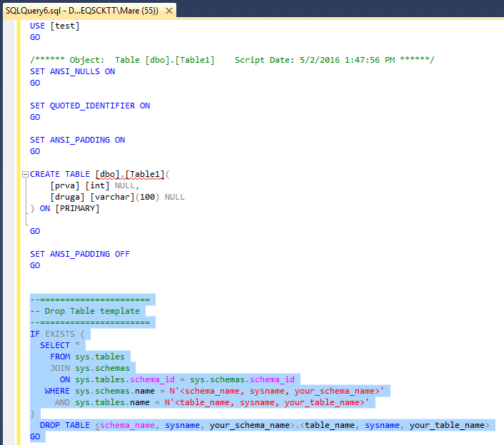Click the [druga] varchar column definition
504x445 pixels.
pyautogui.click(x=117, y=197)
